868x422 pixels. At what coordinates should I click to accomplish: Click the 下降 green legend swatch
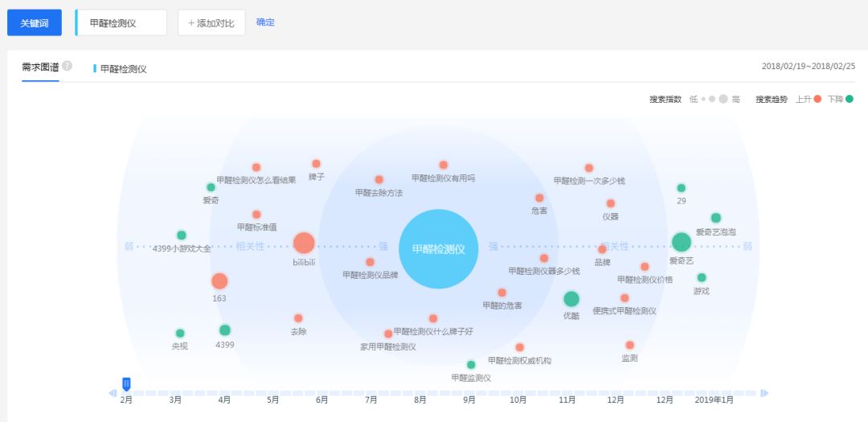tap(850, 99)
